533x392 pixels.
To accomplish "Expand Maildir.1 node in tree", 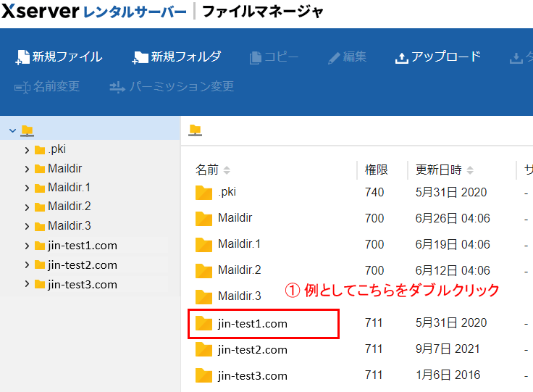I will pos(27,188).
